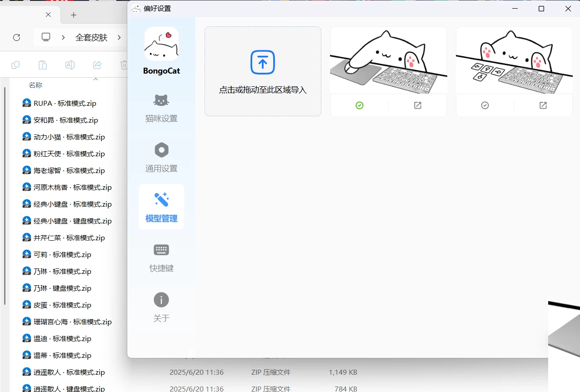Viewport: 580px width, 392px height.
Task: Click the blue upload arrow icon
Action: (x=263, y=62)
